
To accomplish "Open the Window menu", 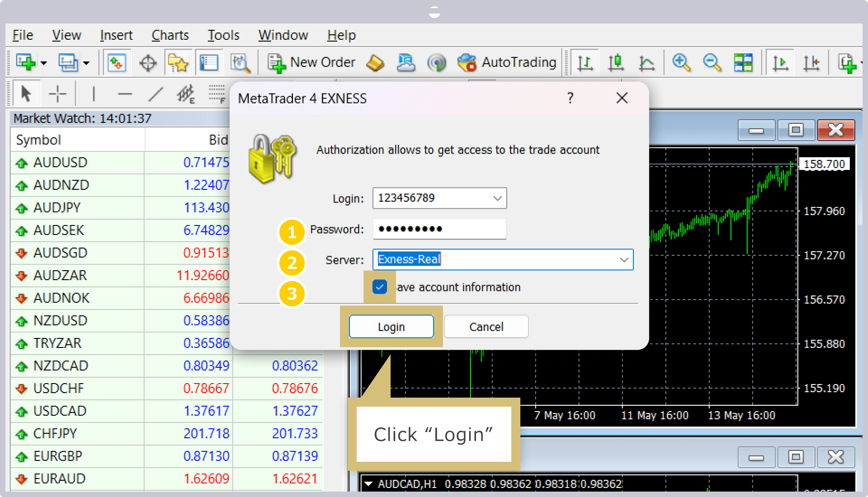I will (283, 35).
